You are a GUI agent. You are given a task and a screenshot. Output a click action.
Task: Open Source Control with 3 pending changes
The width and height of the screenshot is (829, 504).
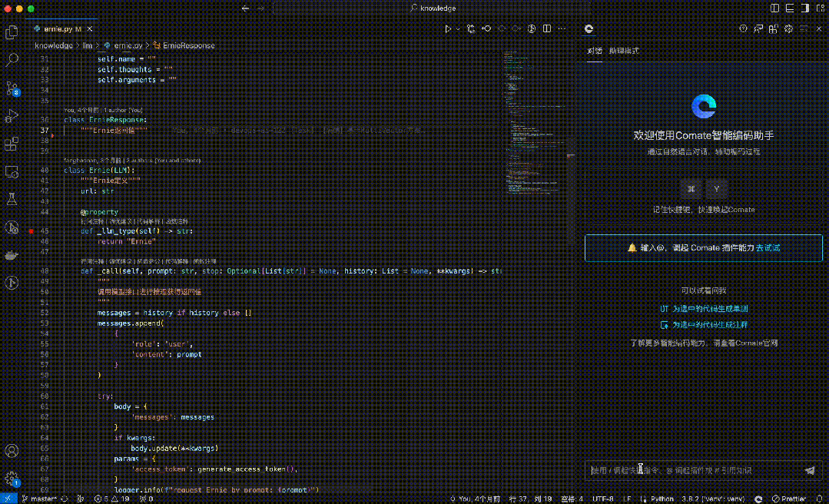[12, 88]
